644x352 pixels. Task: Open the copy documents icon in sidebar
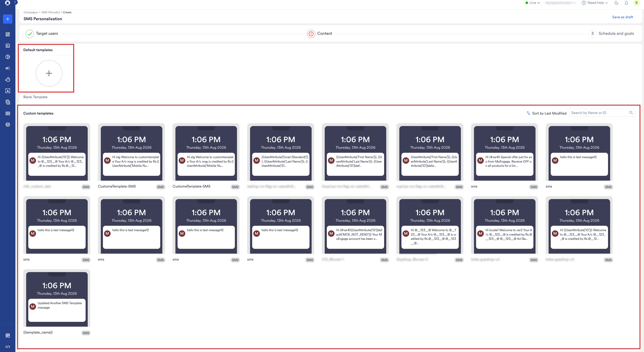[x=8, y=102]
